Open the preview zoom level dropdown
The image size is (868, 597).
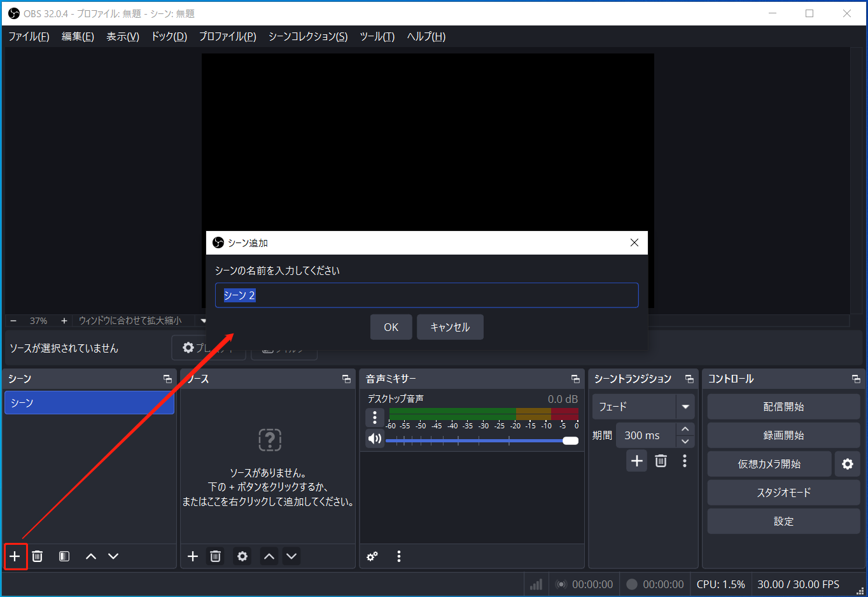pyautogui.click(x=202, y=320)
